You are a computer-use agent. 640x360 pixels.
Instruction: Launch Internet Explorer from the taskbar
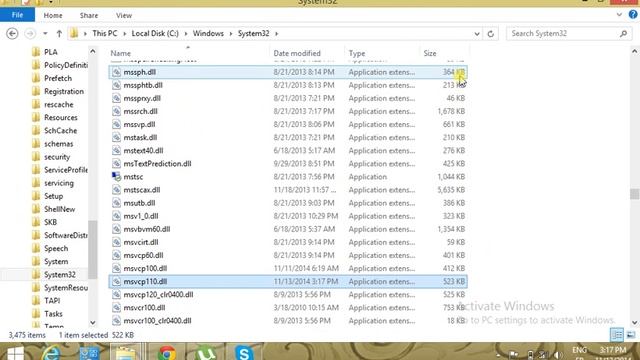[x=51, y=353]
